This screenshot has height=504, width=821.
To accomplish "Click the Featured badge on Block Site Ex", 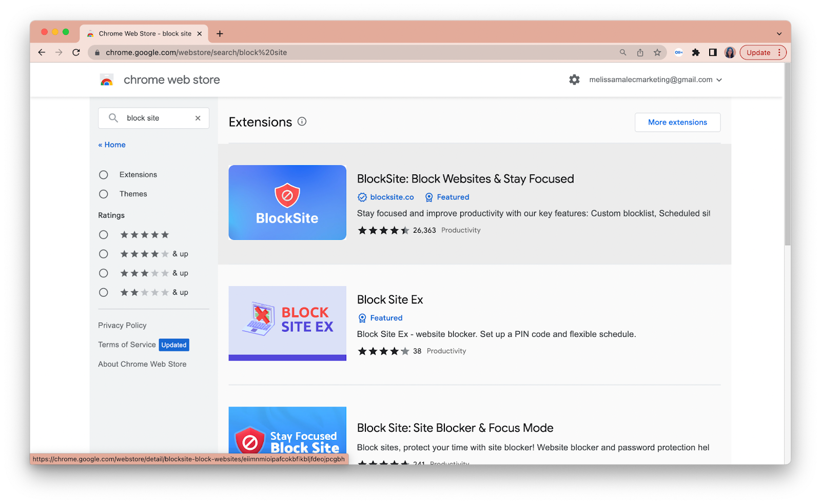I will pyautogui.click(x=380, y=318).
